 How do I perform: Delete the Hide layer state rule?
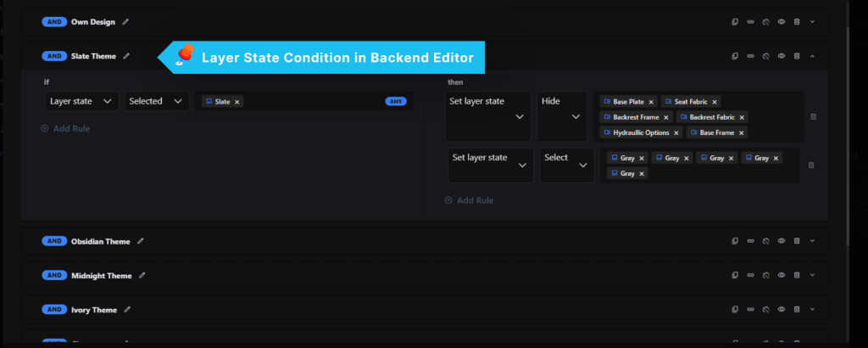point(813,117)
